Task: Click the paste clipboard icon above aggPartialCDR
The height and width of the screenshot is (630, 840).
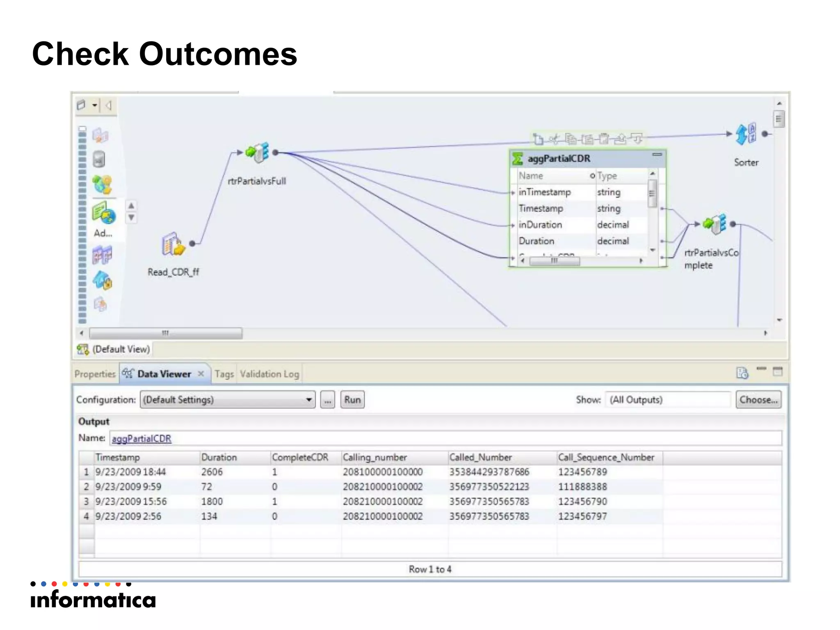Action: [604, 139]
